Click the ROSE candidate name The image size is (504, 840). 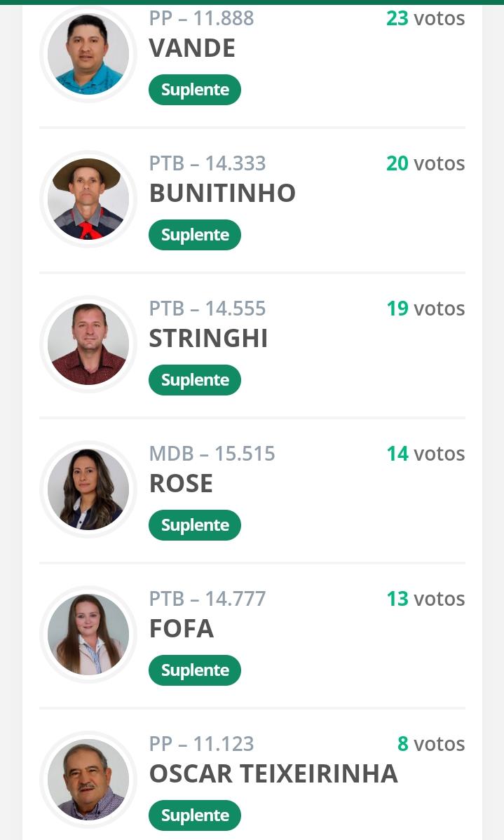[181, 484]
